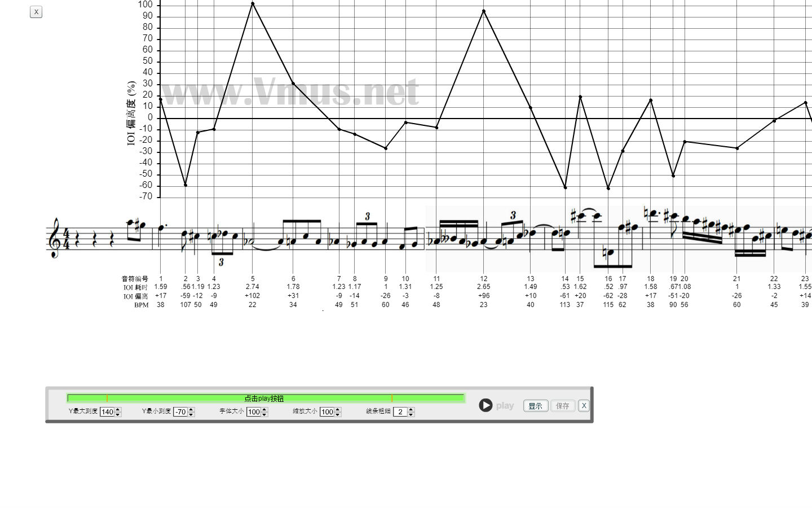Decrease 缩放大小 zoom with down arrow

(x=338, y=414)
